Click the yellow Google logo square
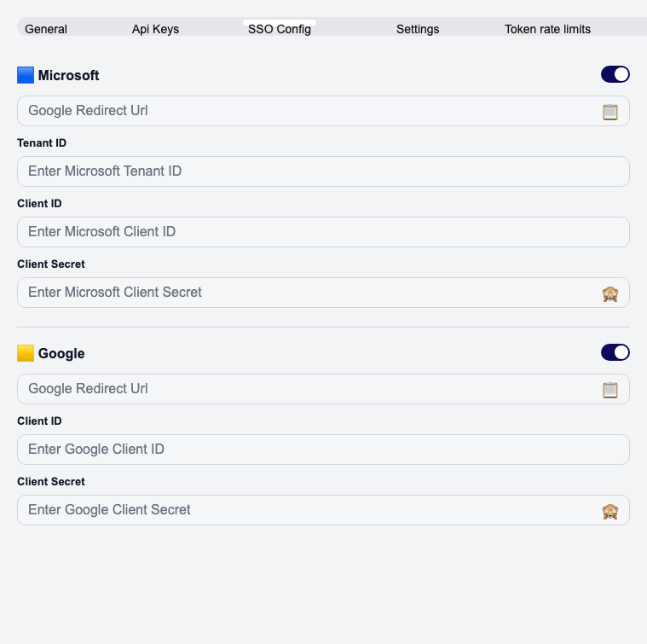Image resolution: width=647 pixels, height=644 pixels. pyautogui.click(x=26, y=353)
